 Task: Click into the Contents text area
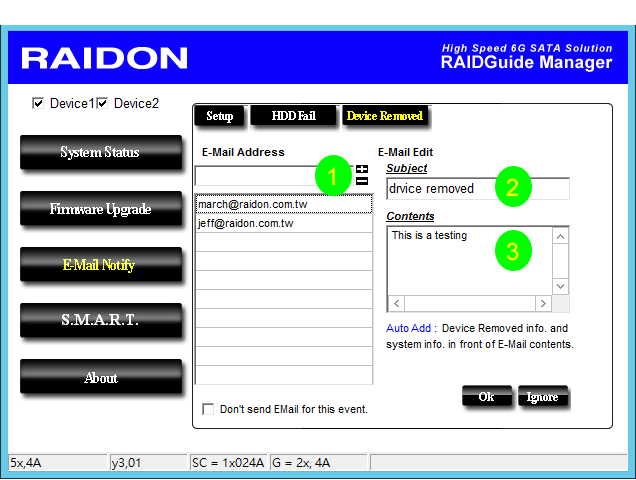click(x=470, y=261)
